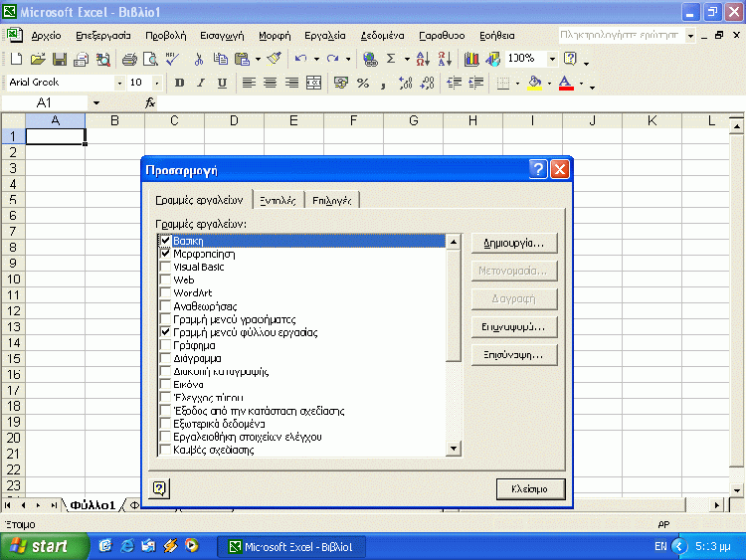
Task: Click the Insert Hyperlink globe icon
Action: (370, 59)
